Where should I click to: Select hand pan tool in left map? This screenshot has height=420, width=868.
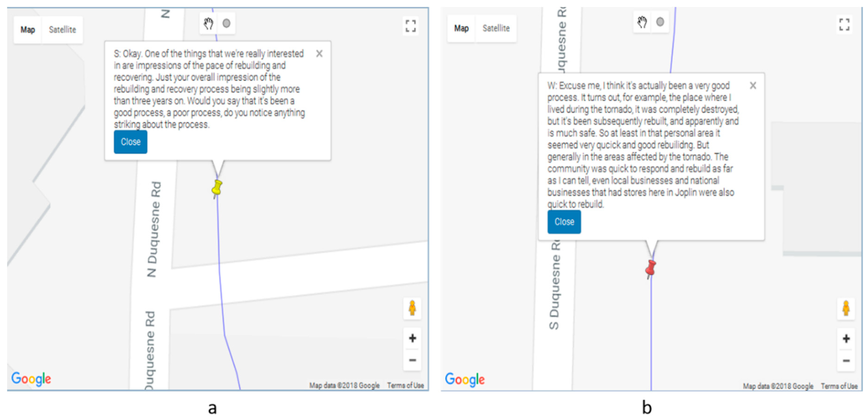pos(208,24)
